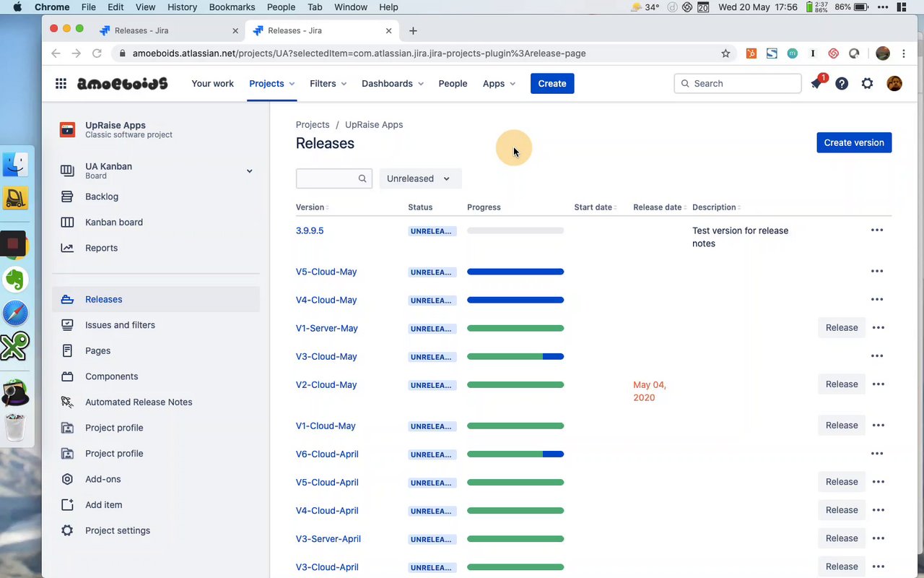Screen dimensions: 924x578
Task: Open notifications bell icon
Action: coord(816,84)
